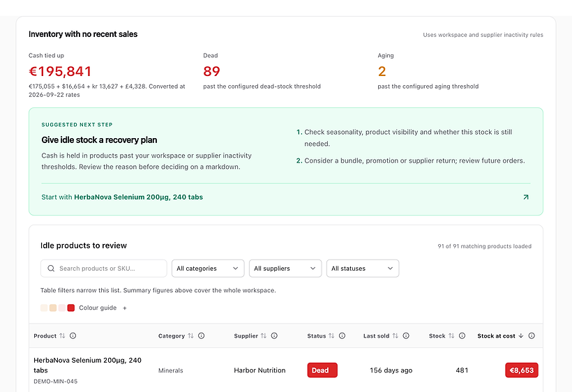Click the Dead count 89

(211, 71)
